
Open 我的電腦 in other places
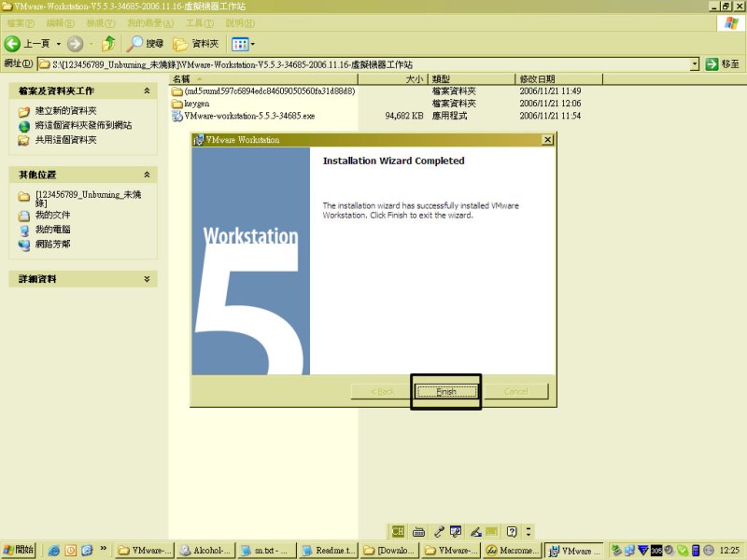52,230
